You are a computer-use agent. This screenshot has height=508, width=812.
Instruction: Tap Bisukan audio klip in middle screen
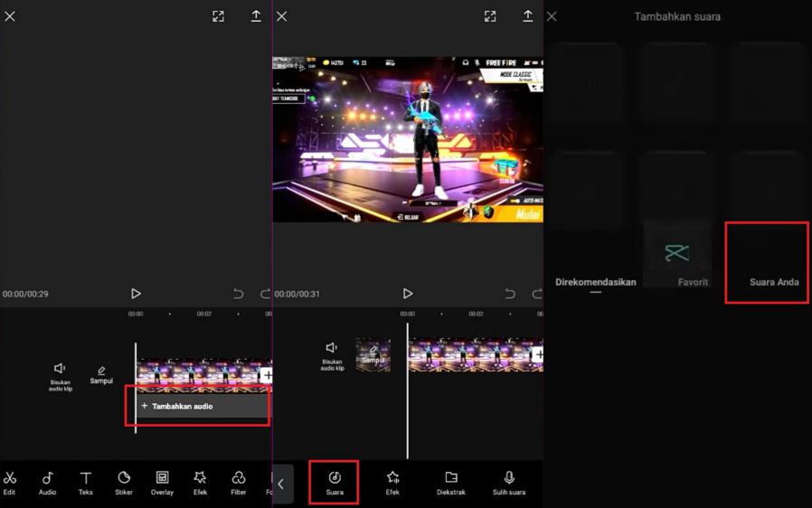(x=332, y=356)
